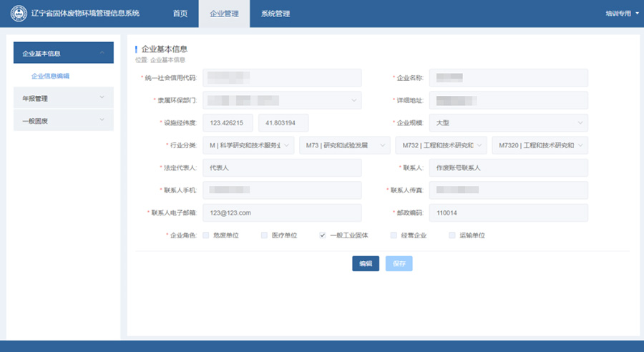Check the 经营企业 checkbox

(394, 235)
